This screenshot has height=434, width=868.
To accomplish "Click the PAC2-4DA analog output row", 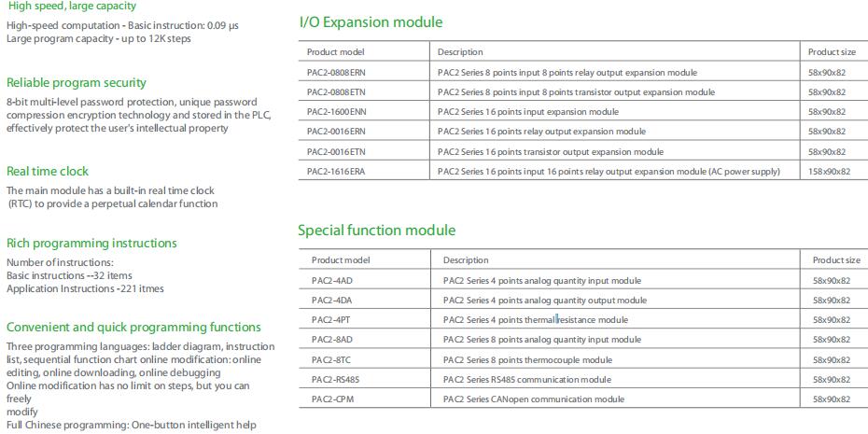I will [x=583, y=301].
